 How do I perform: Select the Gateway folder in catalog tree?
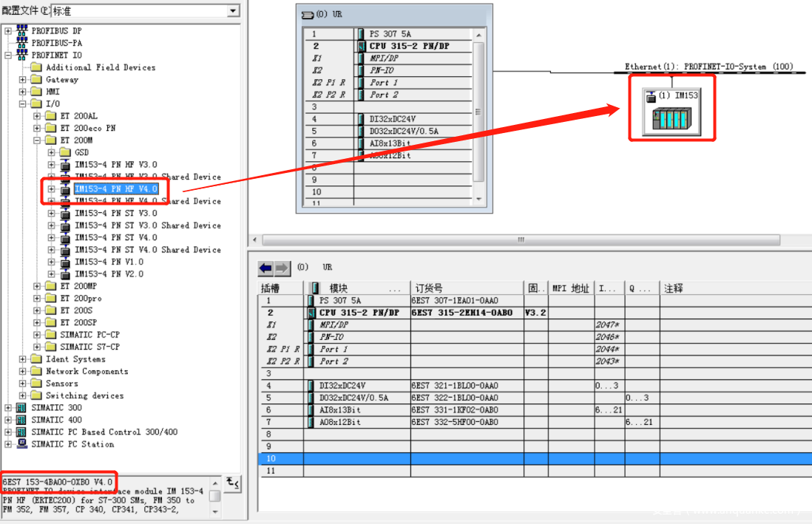click(61, 80)
